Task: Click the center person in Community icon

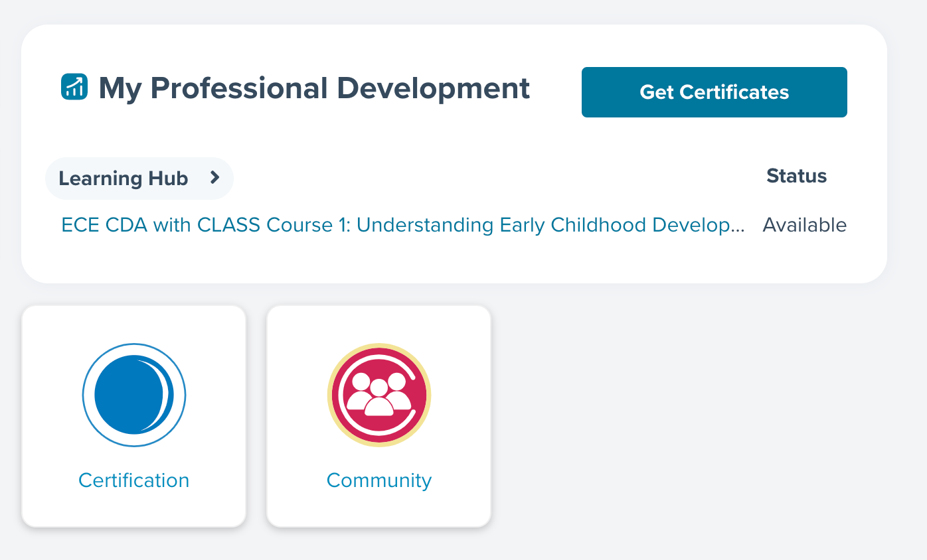Action: pyautogui.click(x=379, y=399)
